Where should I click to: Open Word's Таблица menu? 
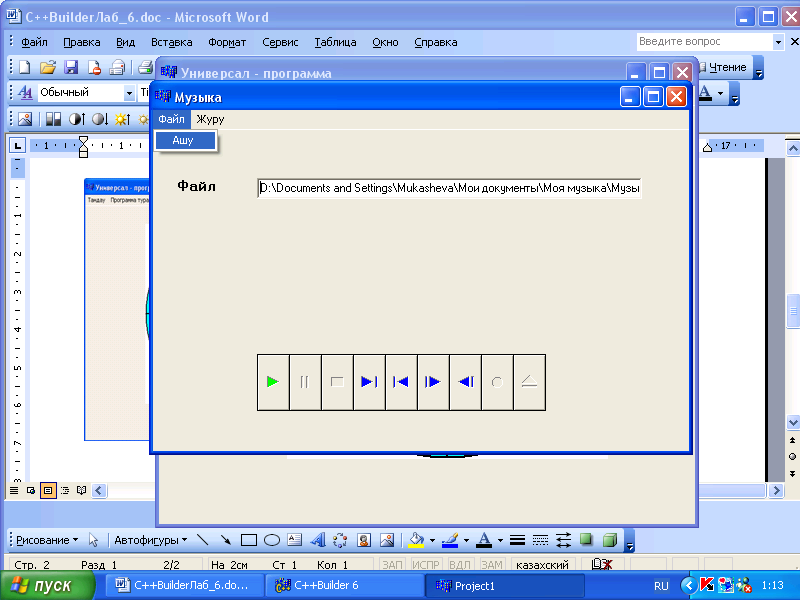click(335, 42)
